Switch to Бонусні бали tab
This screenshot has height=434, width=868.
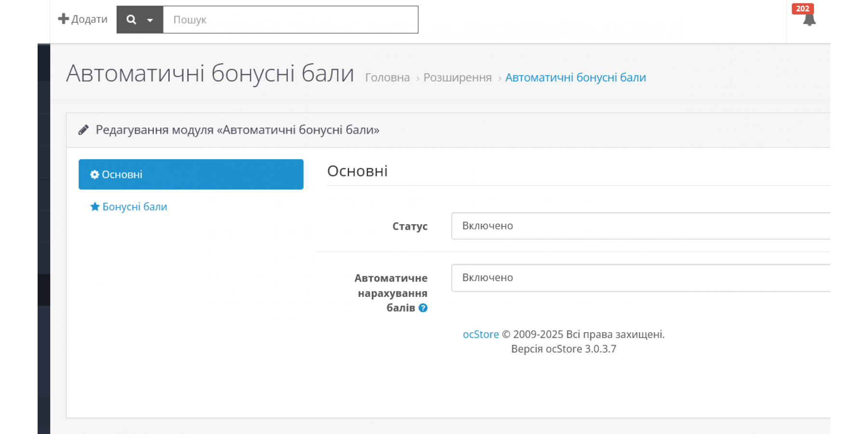tap(129, 207)
